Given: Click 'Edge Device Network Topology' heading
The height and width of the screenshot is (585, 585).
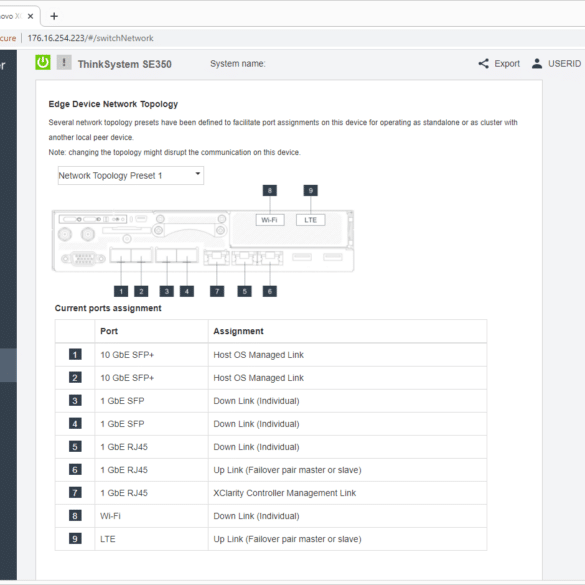Looking at the screenshot, I should point(113,104).
